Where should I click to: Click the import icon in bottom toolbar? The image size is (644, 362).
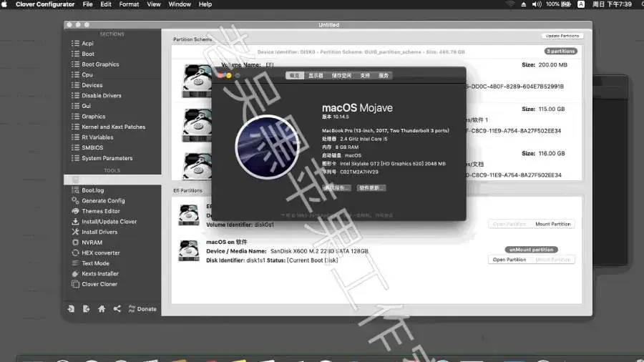[x=71, y=308]
